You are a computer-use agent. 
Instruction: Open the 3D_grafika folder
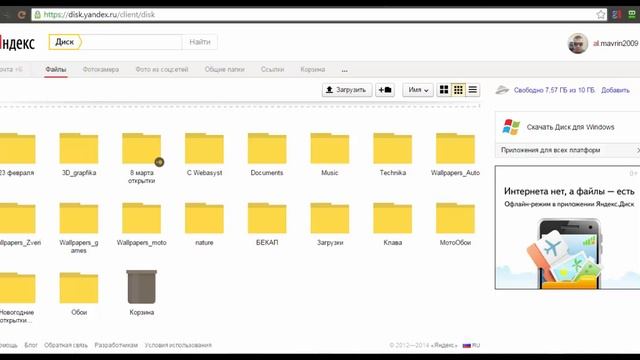(79, 149)
